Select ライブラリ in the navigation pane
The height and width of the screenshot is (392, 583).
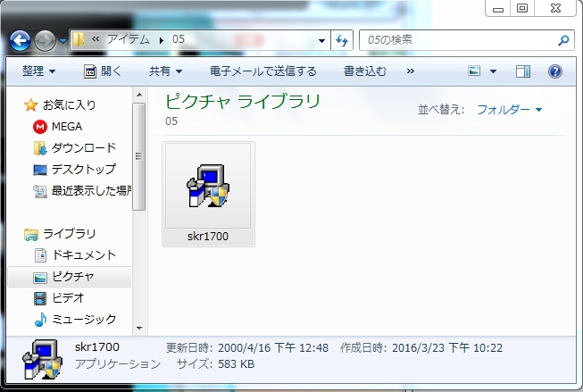pyautogui.click(x=70, y=234)
